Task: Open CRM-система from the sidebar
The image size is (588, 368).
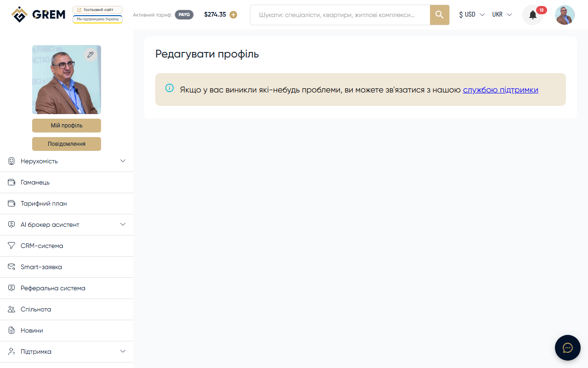Action: coord(41,245)
